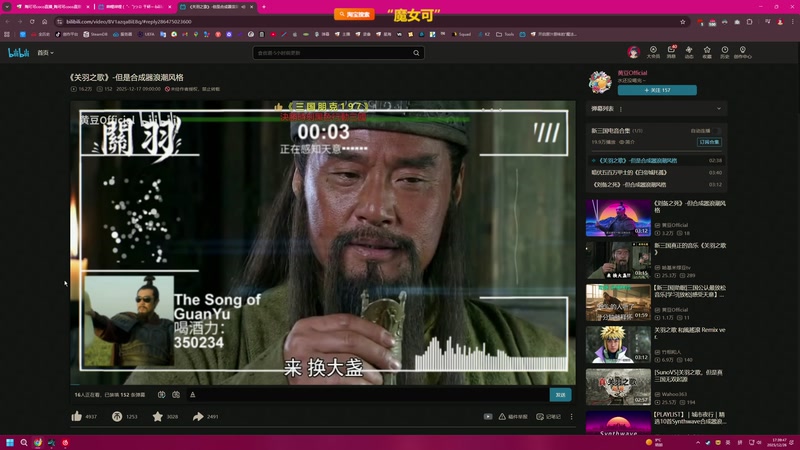Viewport: 800px width, 450px height.
Task: Go to browser home page
Action: 44,21
